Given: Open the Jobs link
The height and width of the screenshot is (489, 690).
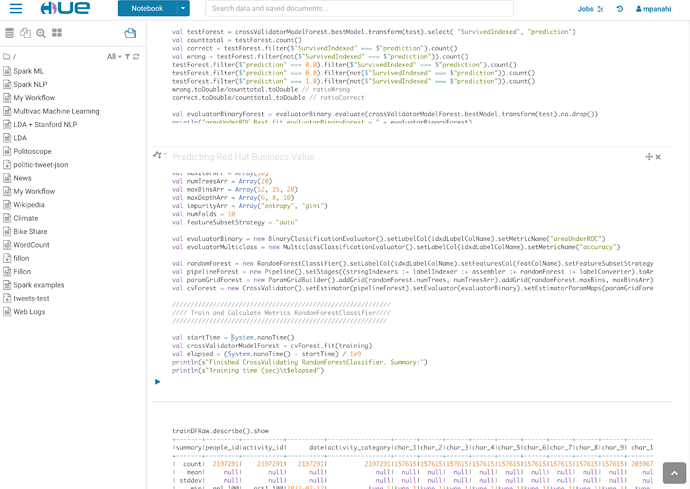Looking at the screenshot, I should [590, 9].
